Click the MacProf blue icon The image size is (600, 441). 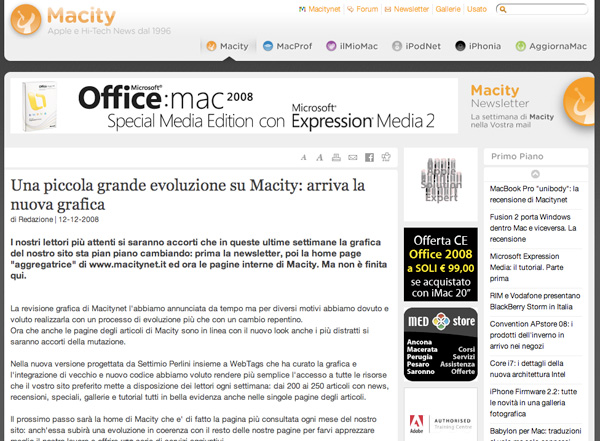pos(268,46)
